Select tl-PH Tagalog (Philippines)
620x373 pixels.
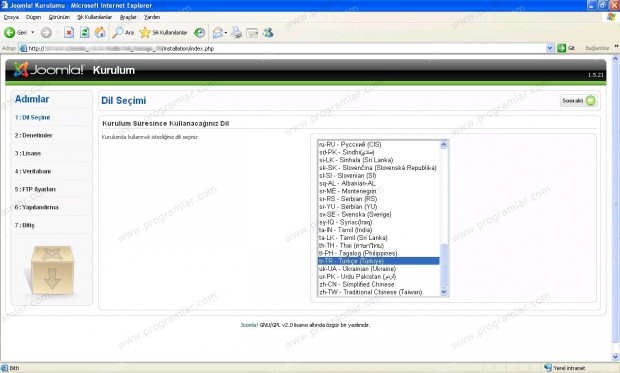click(379, 253)
